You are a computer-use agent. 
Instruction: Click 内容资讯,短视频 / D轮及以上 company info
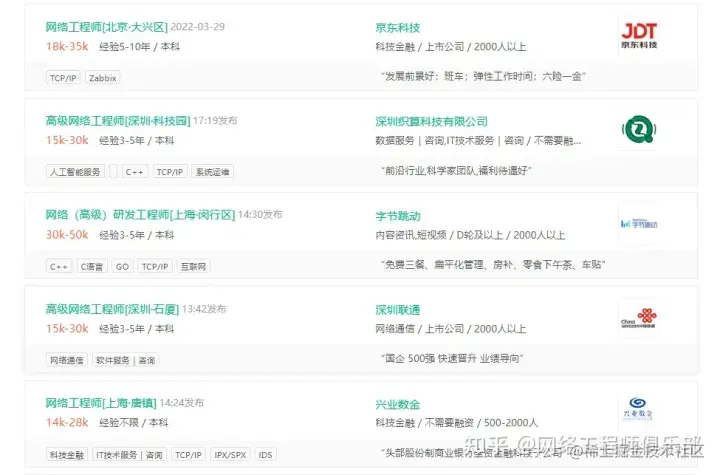click(x=470, y=235)
